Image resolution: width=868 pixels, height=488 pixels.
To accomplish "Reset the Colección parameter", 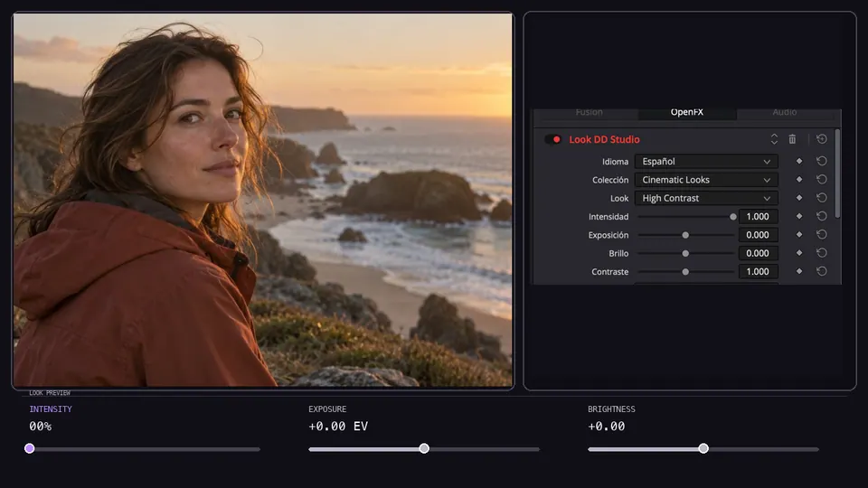I will pyautogui.click(x=822, y=179).
